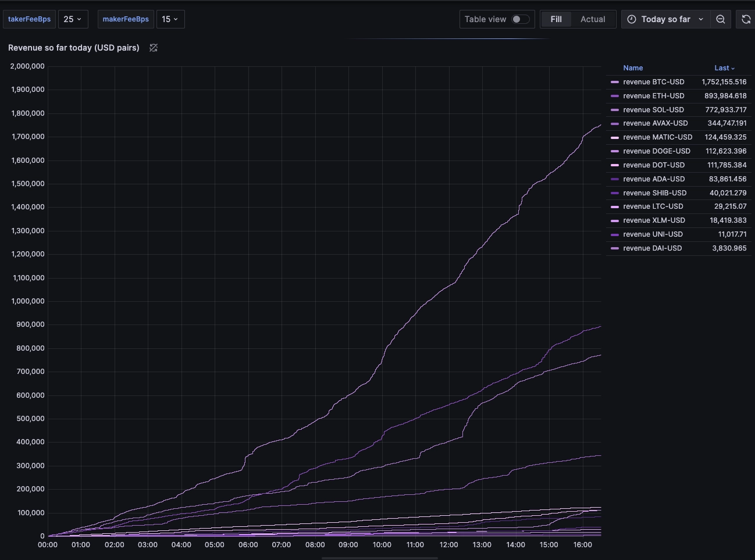Isolate the revenue LTC-USD series in legend
755x560 pixels.
[653, 206]
